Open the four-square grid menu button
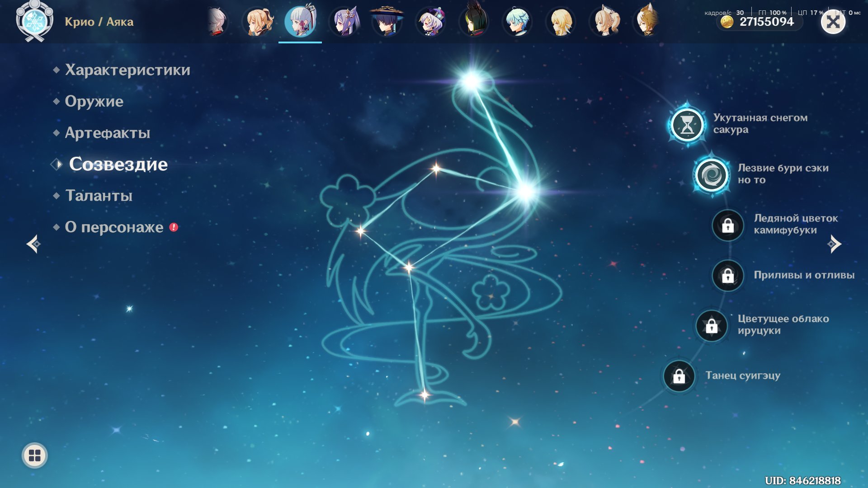The height and width of the screenshot is (488, 868). (x=35, y=455)
